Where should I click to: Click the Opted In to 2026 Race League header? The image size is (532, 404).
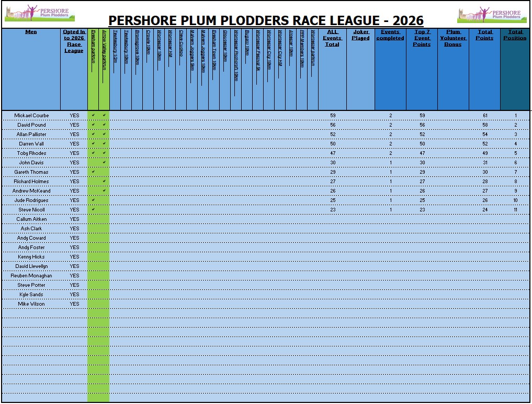(74, 41)
